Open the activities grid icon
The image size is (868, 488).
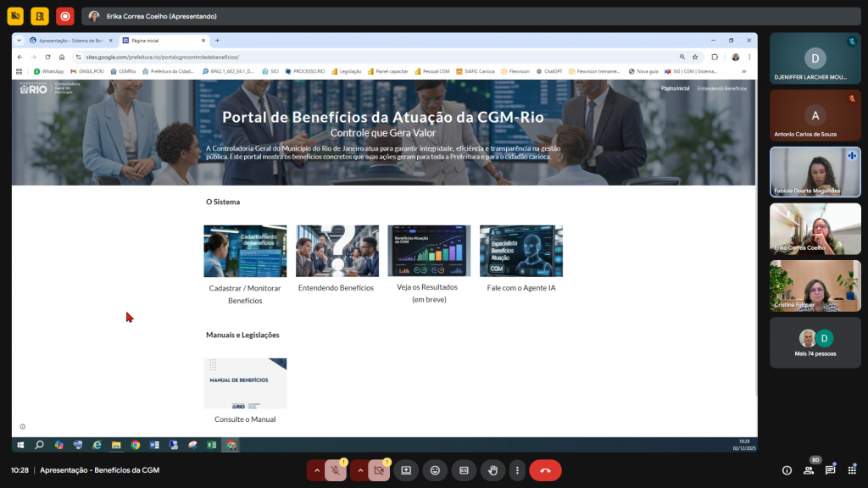coord(851,470)
